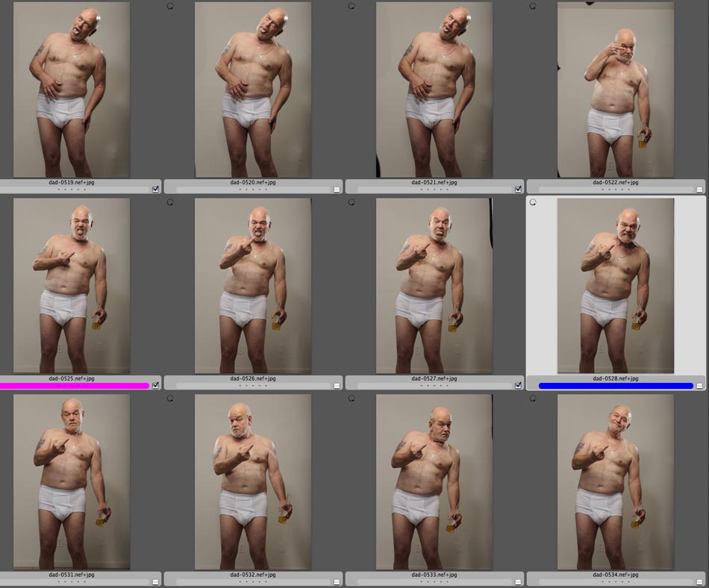Click rotate icon on dad-0521 thumbnail cell
This screenshot has width=709, height=588.
tap(352, 5)
